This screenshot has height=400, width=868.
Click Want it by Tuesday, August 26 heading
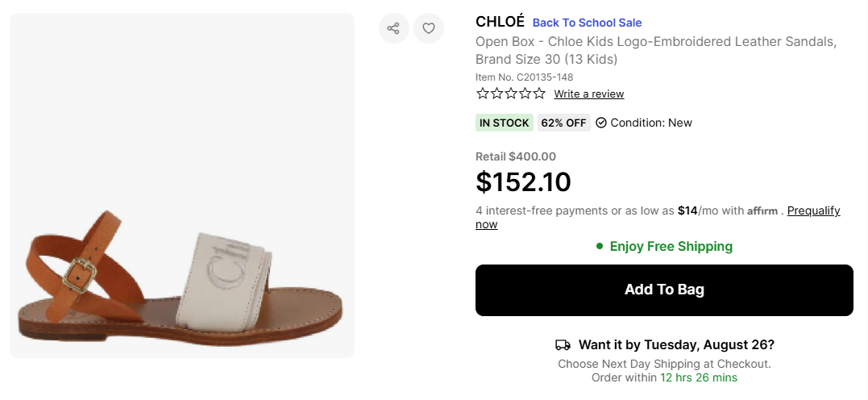[676, 344]
